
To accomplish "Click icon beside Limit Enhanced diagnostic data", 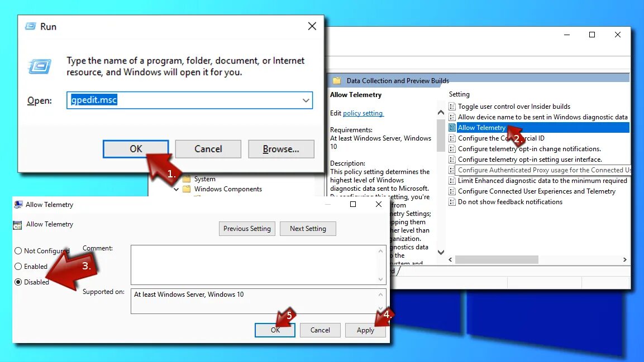I will (x=452, y=181).
